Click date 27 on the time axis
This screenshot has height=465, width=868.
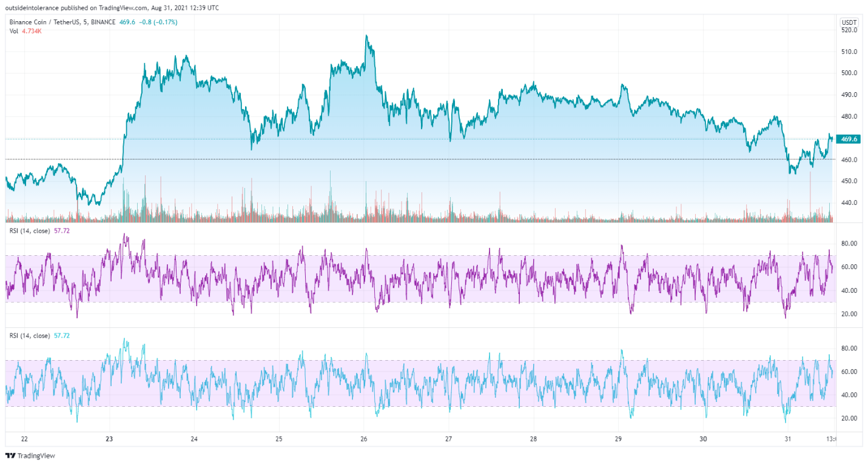[448, 438]
